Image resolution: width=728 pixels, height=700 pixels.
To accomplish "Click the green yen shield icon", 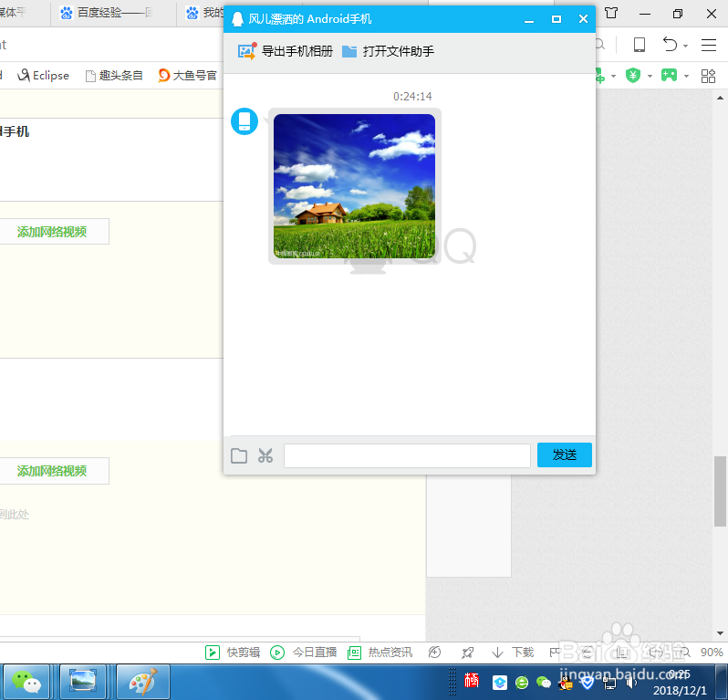I will point(633,75).
